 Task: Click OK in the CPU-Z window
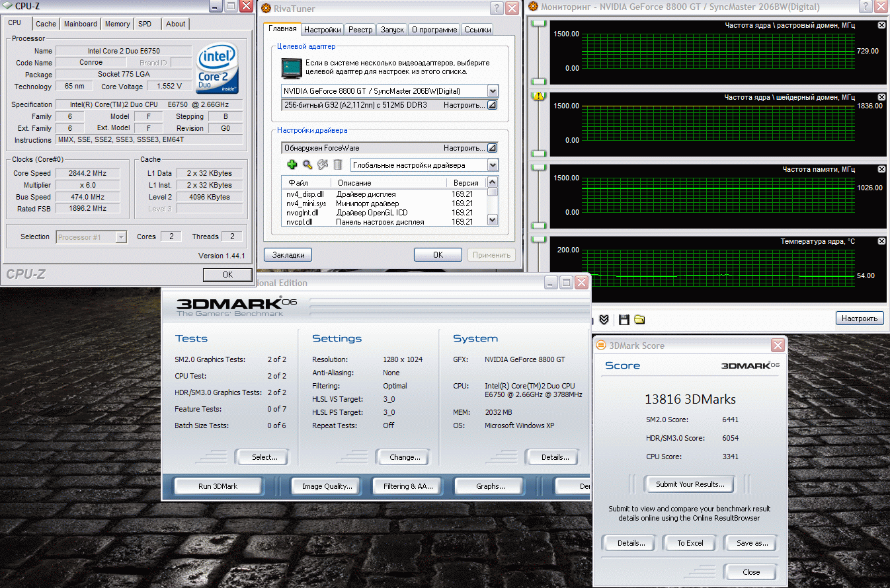(x=227, y=275)
